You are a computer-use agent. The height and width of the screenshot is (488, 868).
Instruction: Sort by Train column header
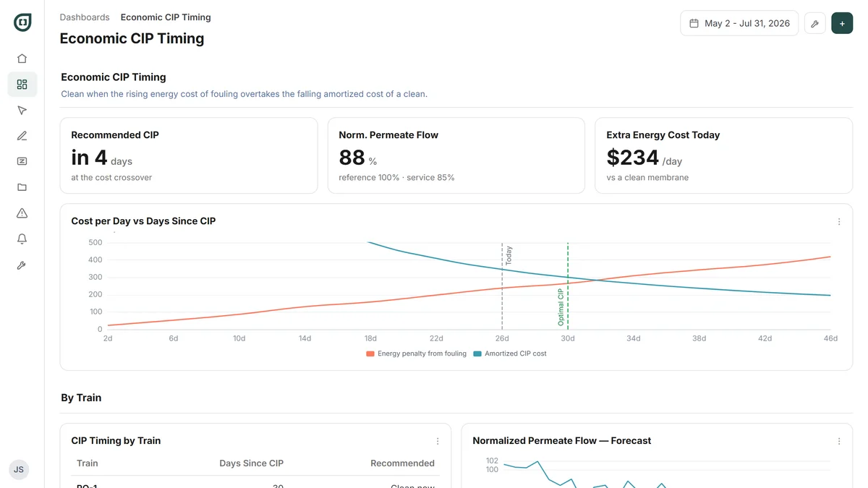click(88, 463)
